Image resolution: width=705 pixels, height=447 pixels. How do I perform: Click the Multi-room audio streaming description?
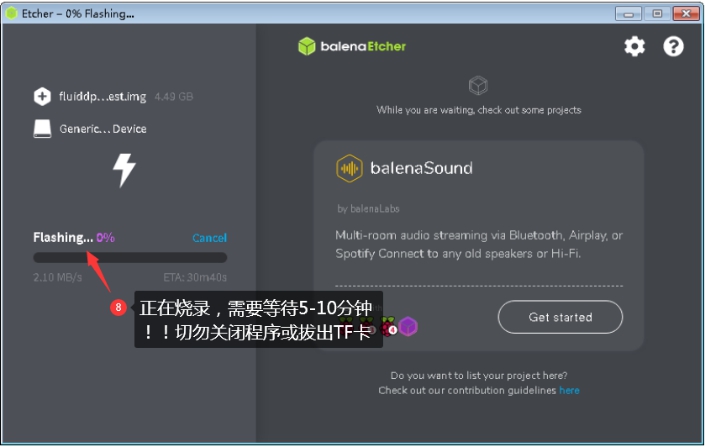point(479,245)
